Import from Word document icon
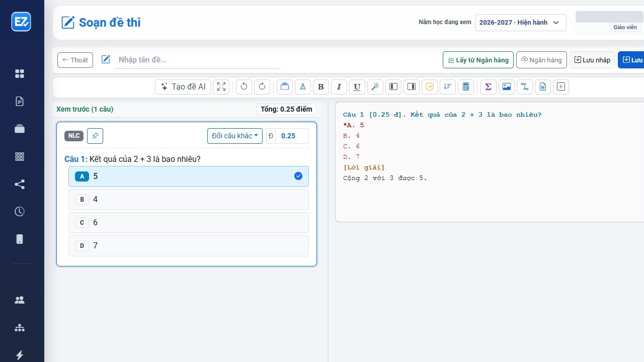 pyautogui.click(x=543, y=86)
